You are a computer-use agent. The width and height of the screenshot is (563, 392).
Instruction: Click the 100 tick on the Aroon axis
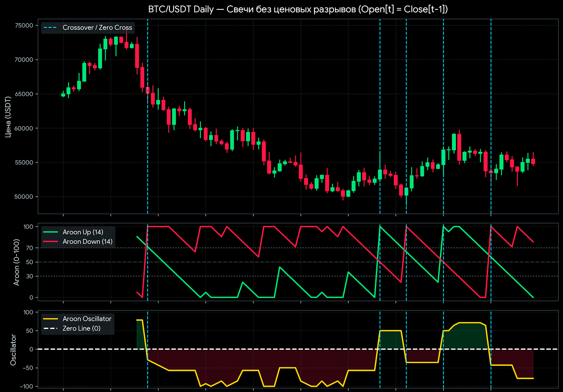(x=29, y=227)
